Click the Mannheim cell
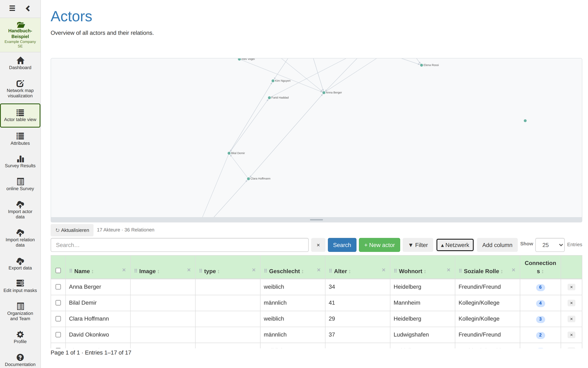 point(422,303)
